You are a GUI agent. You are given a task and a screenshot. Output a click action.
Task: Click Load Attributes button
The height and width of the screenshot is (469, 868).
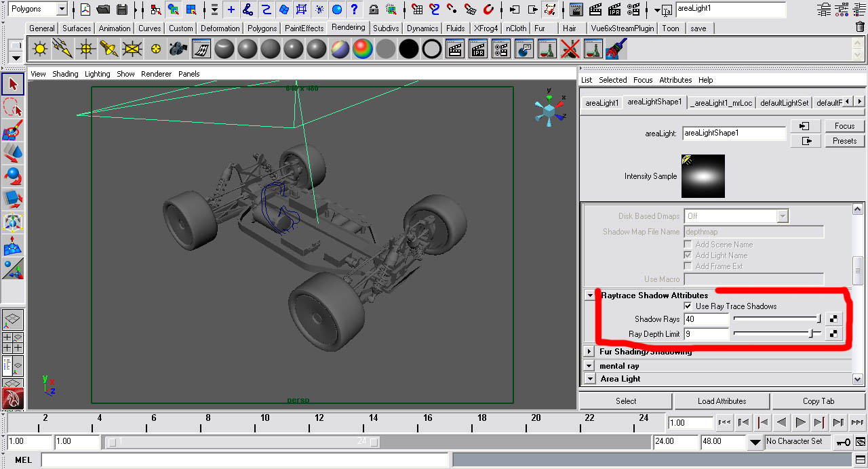(x=722, y=401)
